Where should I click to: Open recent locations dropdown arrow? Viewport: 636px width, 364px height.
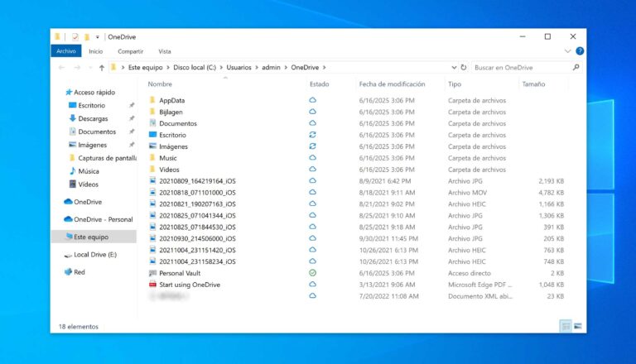(90, 68)
